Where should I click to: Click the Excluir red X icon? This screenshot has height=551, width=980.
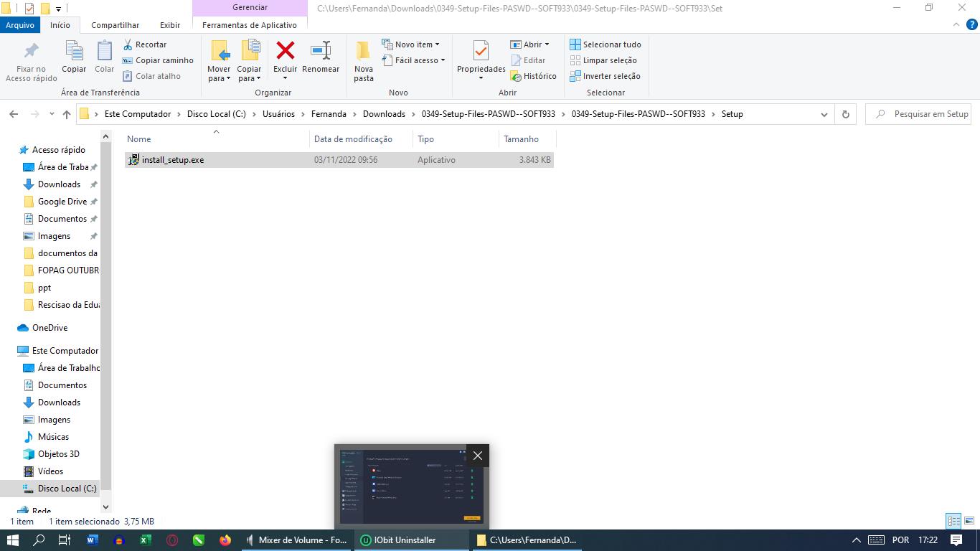[285, 51]
